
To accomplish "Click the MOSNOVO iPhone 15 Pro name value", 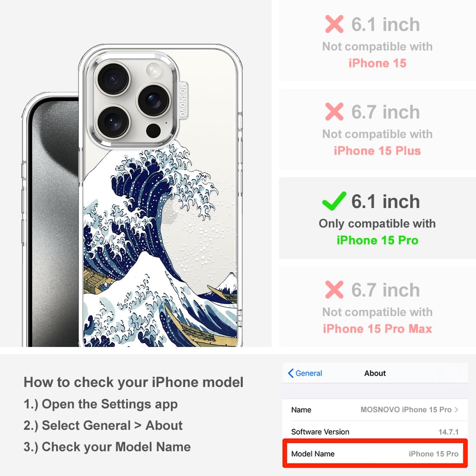I will click(406, 410).
